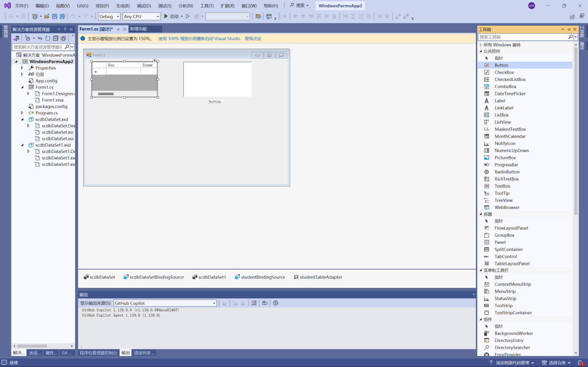Screen dimensions: 588x367
Task: Select CheckedListBox control in the toolbox
Action: 510,79
